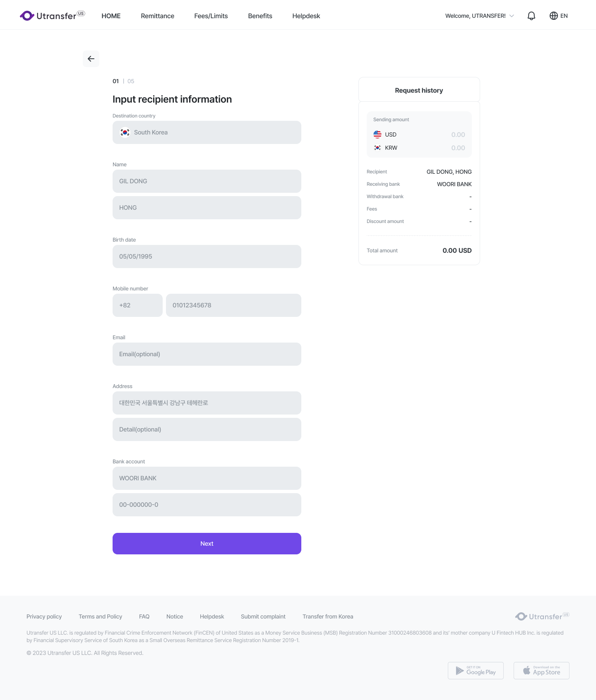Open the Destination country selector
The width and height of the screenshot is (596, 700).
tap(207, 132)
